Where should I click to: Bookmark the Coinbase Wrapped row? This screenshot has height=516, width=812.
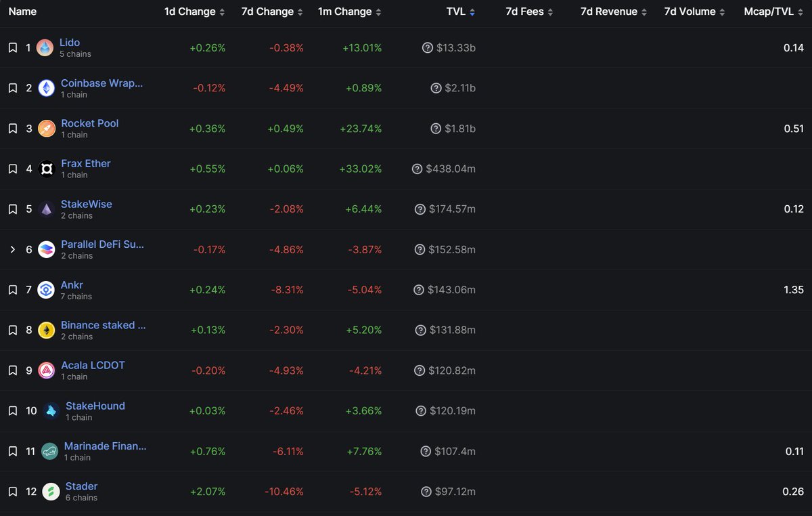coord(12,88)
